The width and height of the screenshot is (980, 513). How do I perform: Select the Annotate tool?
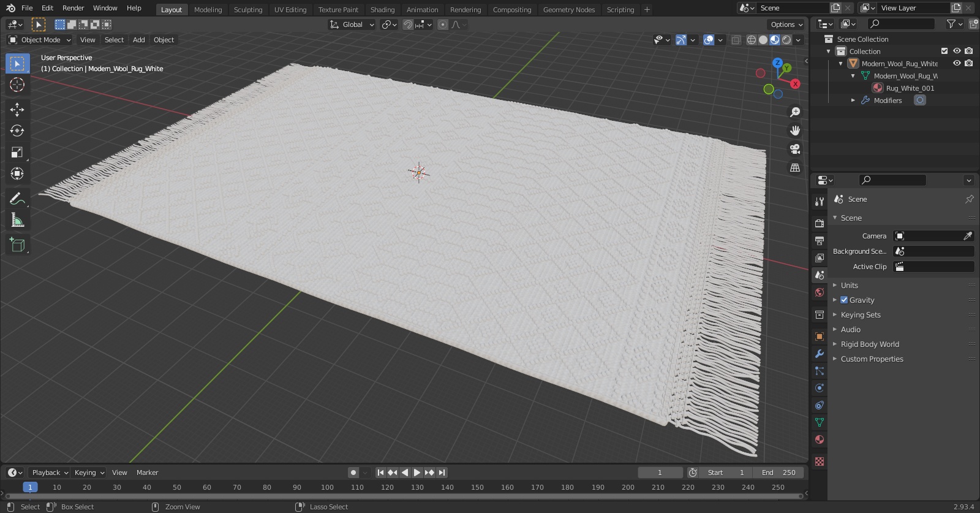17,199
